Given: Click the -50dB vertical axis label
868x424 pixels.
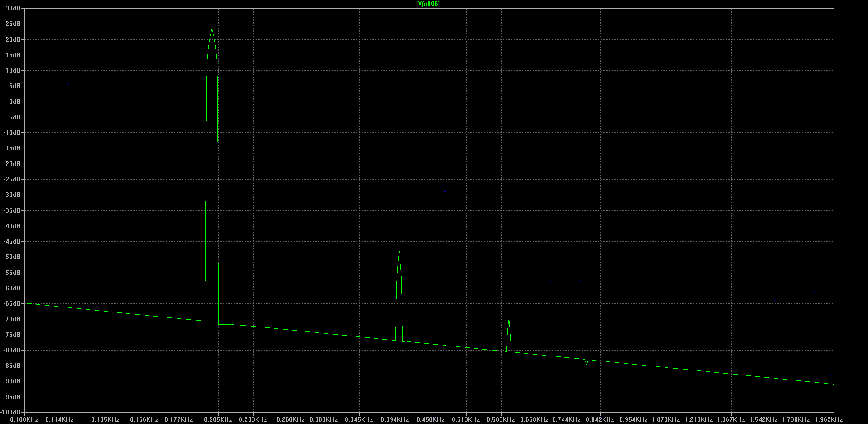Looking at the screenshot, I should (12, 257).
